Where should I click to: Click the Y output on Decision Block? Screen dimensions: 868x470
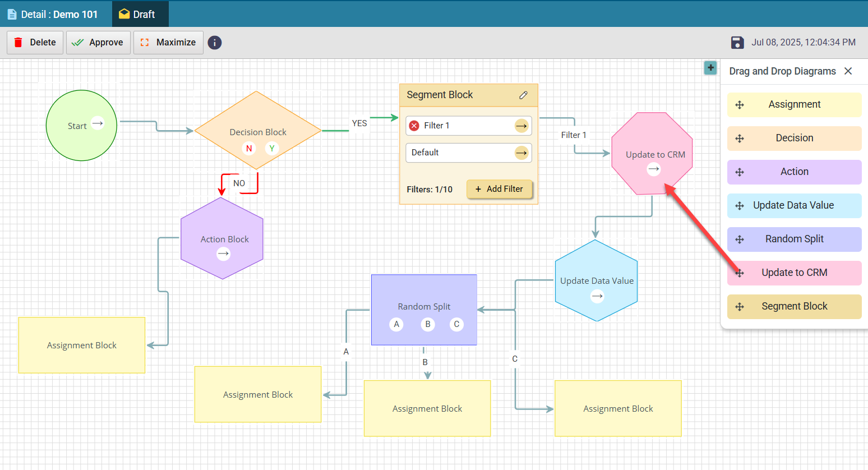point(272,149)
